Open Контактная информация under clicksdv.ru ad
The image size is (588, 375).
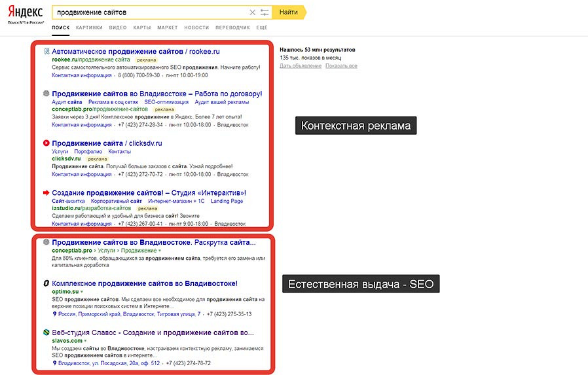click(x=82, y=174)
